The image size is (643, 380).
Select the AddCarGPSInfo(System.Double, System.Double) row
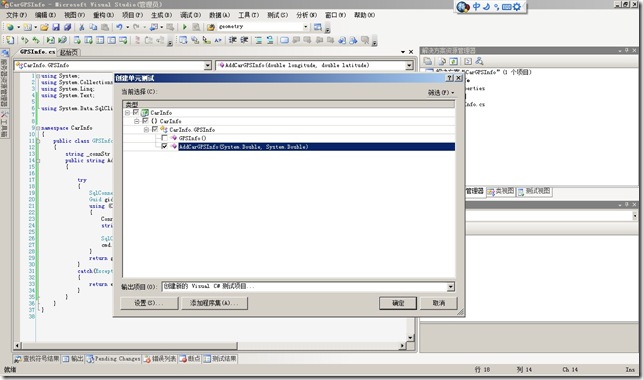[x=316, y=147]
